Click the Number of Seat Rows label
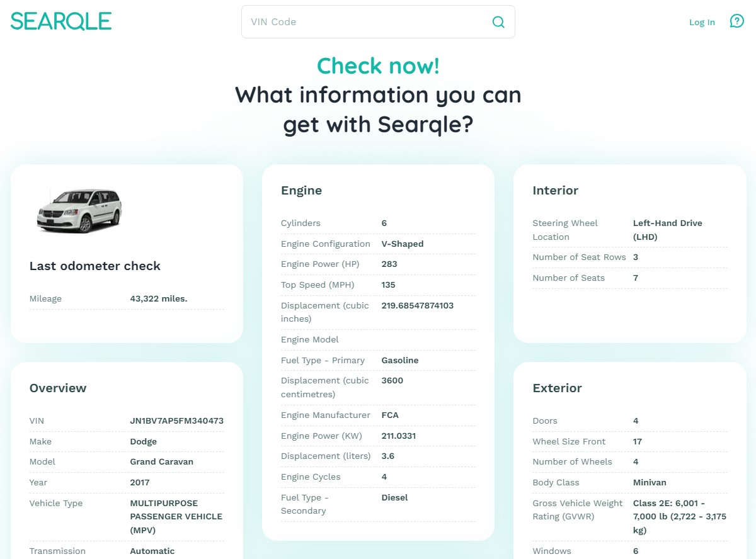 pyautogui.click(x=580, y=257)
